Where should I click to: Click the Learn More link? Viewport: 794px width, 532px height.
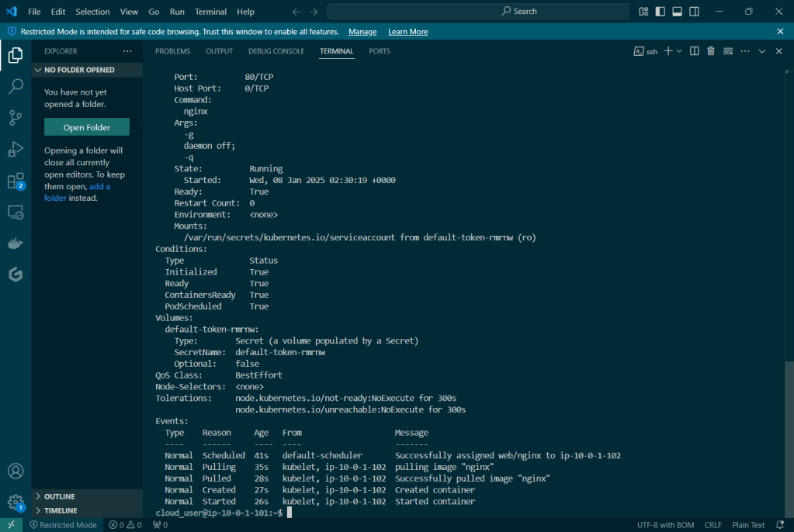(407, 32)
